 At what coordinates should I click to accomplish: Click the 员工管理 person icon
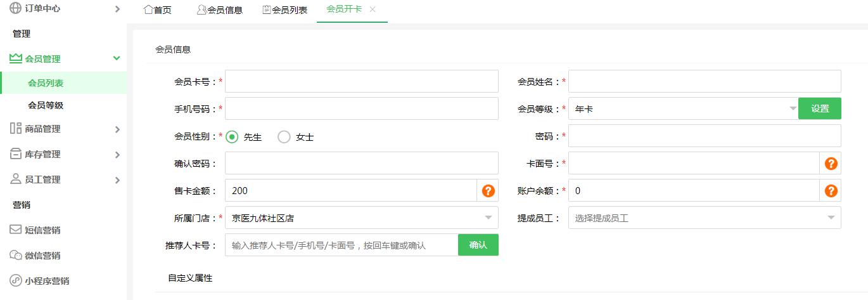pos(16,179)
